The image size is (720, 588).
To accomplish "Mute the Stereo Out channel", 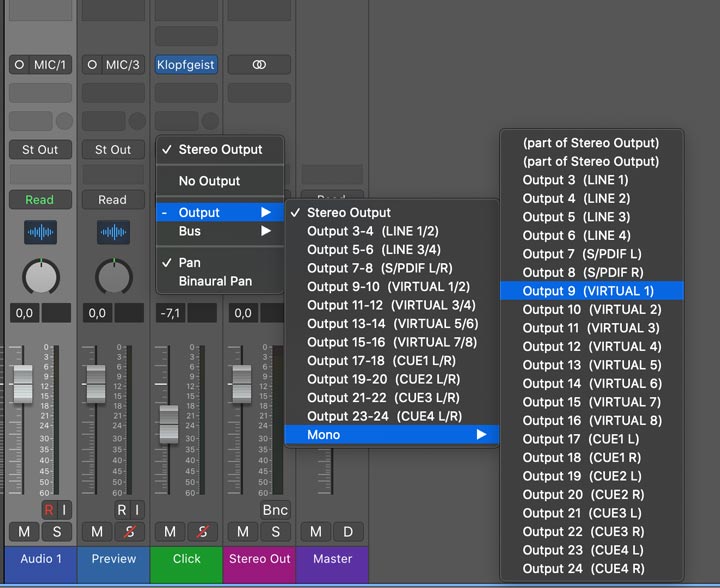I will 243,532.
